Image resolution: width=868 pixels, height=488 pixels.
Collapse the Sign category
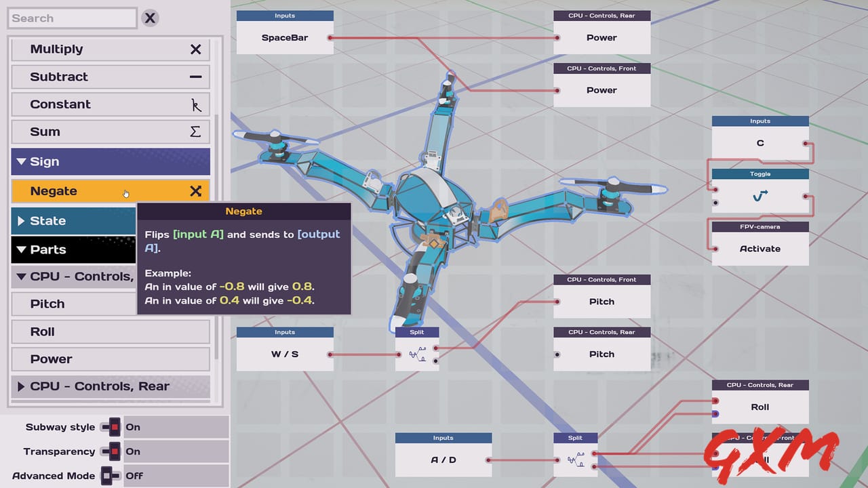coord(21,161)
